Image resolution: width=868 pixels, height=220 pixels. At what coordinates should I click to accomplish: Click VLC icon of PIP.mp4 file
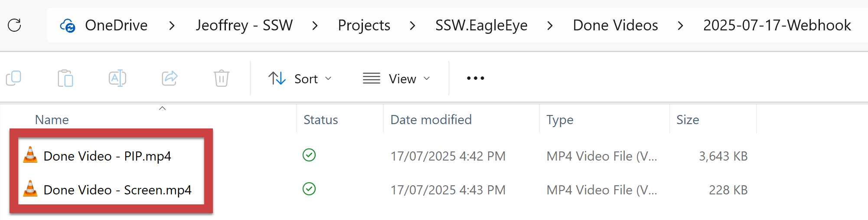point(30,155)
